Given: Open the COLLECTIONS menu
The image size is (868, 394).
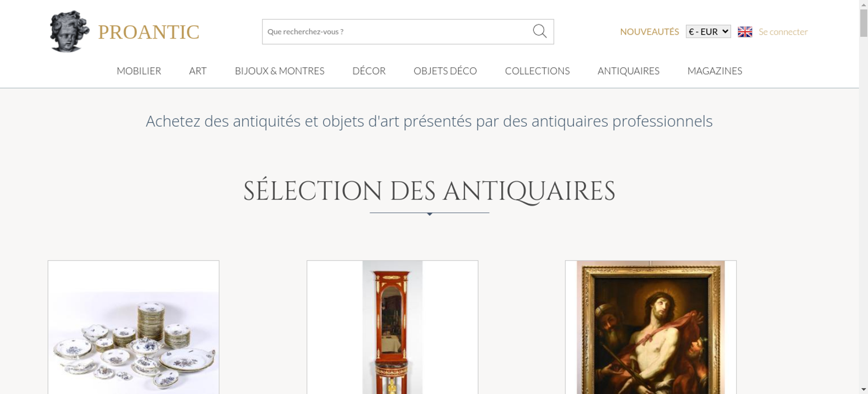Looking at the screenshot, I should (x=537, y=71).
